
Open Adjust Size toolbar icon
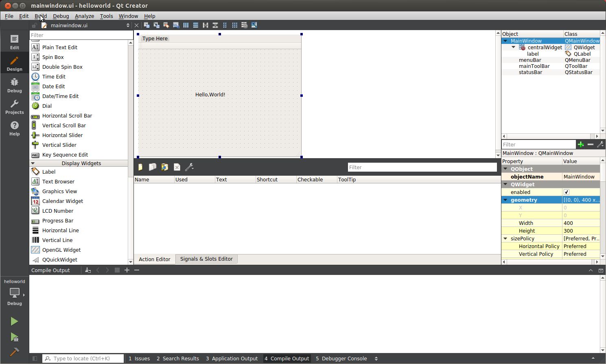[254, 25]
